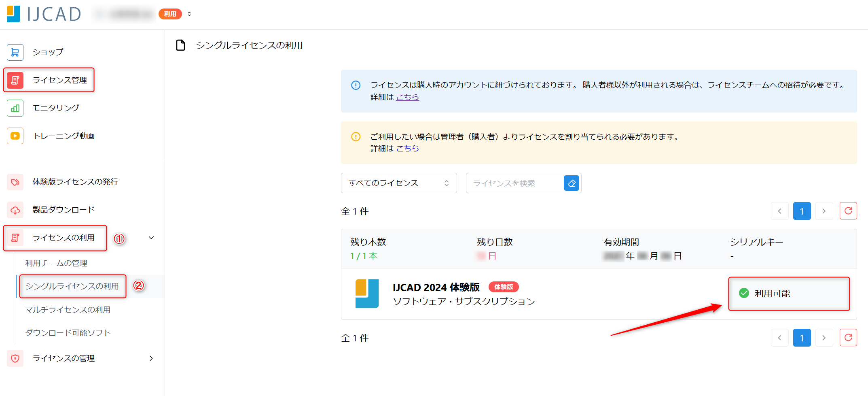Click ソフトウェア・サブスクリプション text
Viewport: 868px width, 396px height.
click(x=464, y=302)
